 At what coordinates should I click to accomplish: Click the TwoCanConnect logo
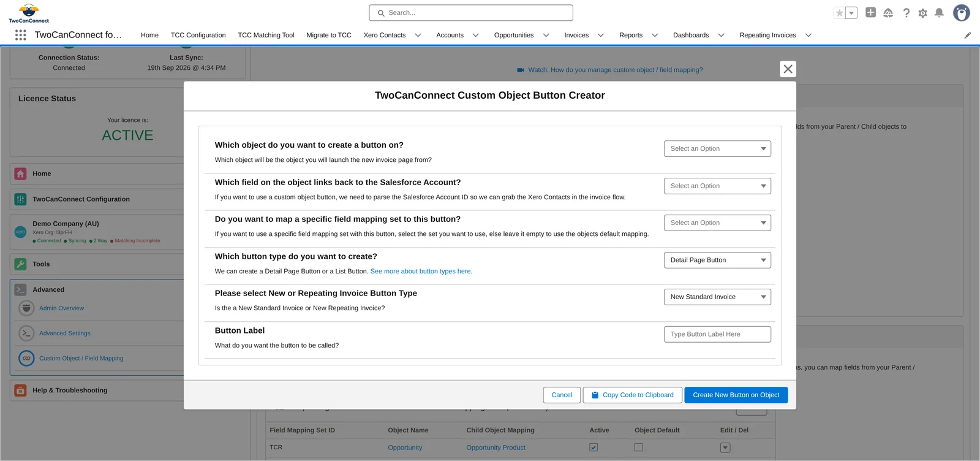[29, 13]
